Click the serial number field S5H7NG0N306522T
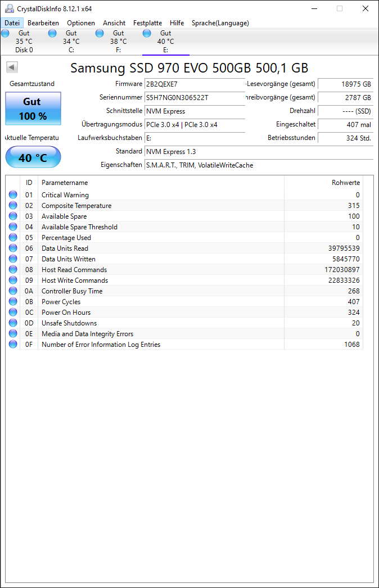The width and height of the screenshot is (379, 588). click(x=195, y=97)
